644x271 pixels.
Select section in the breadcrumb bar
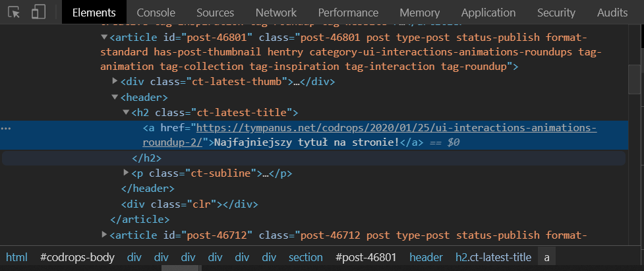306,257
